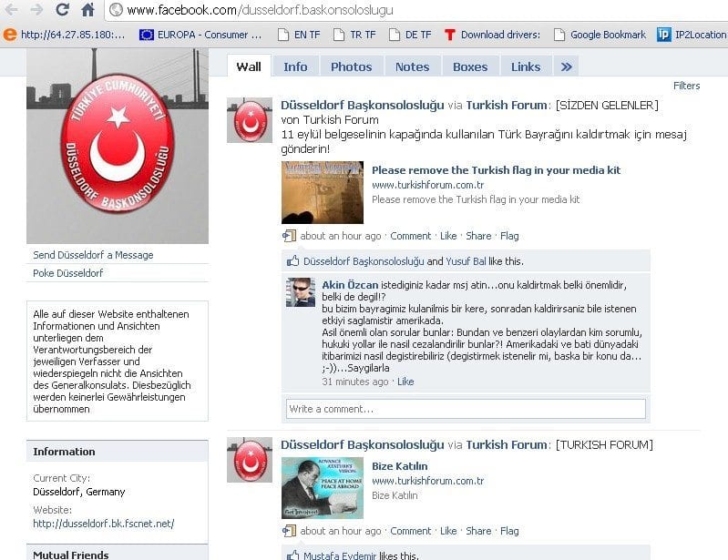Click www.turkishforum.com.tr under flag article
728x560 pixels.
pos(427,185)
